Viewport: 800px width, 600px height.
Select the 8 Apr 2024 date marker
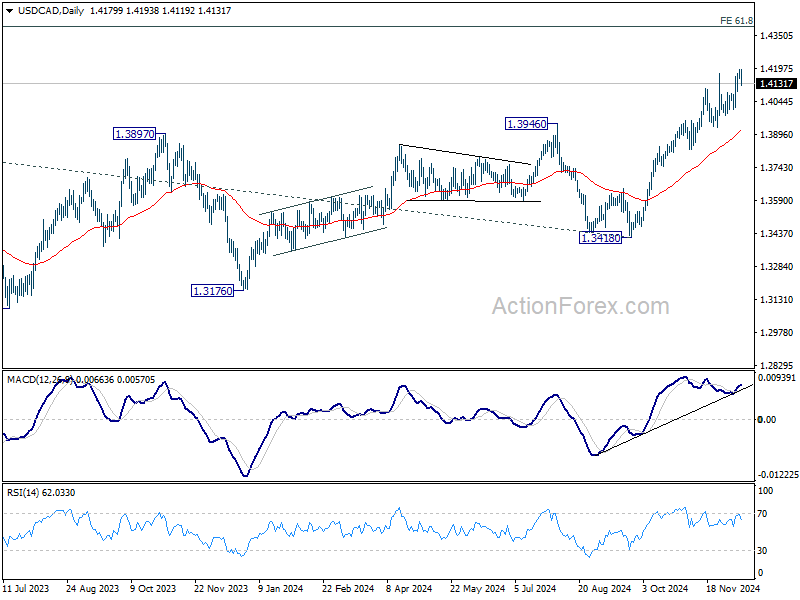click(409, 588)
